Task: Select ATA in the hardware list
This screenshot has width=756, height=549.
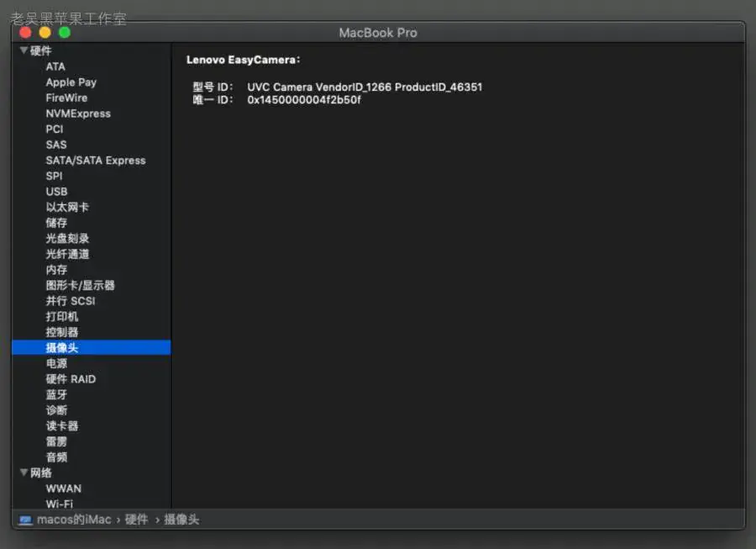Action: click(55, 66)
